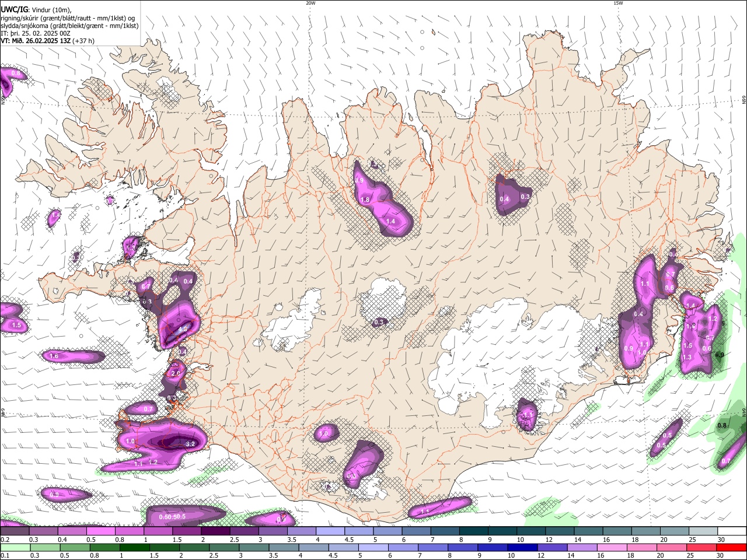The width and height of the screenshot is (747, 560).
Task: Click the '30' label in the top legend row
Action: (x=721, y=540)
